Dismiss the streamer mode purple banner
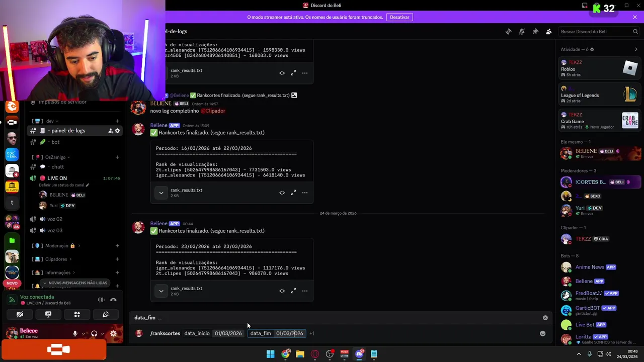The width and height of the screenshot is (644, 362). point(635,17)
